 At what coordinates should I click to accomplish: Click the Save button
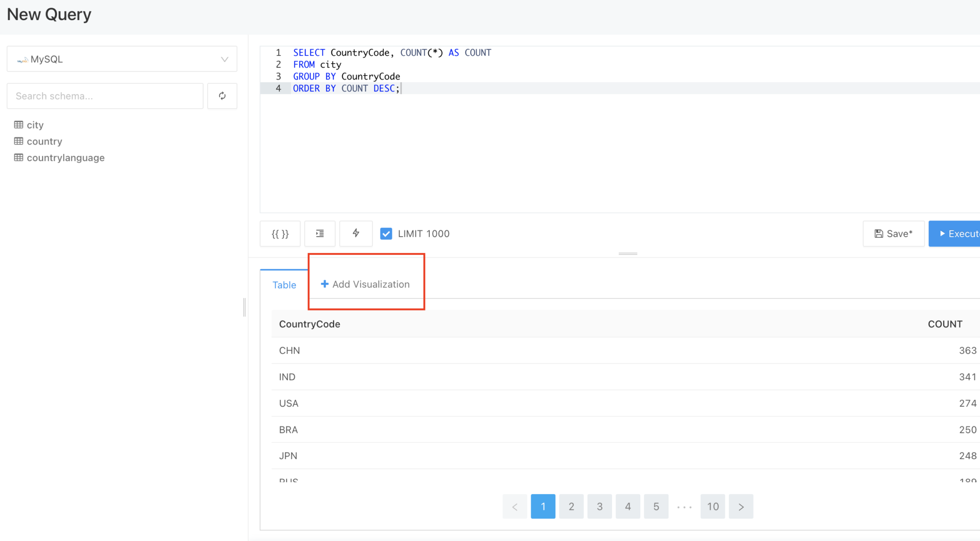893,233
